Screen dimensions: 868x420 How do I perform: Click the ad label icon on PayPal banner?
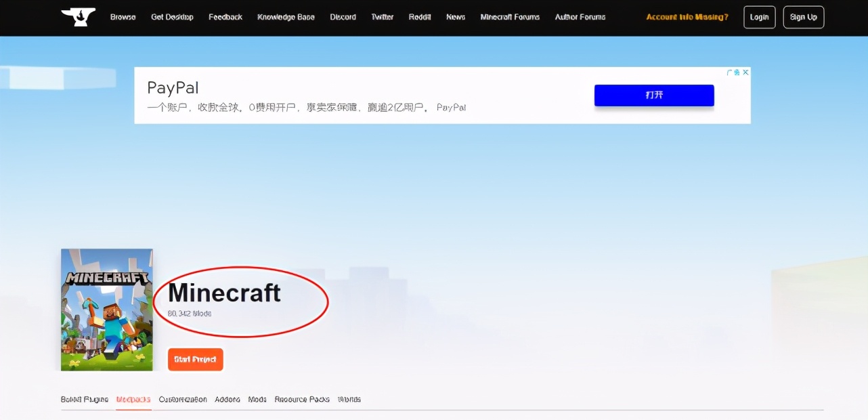click(x=733, y=72)
